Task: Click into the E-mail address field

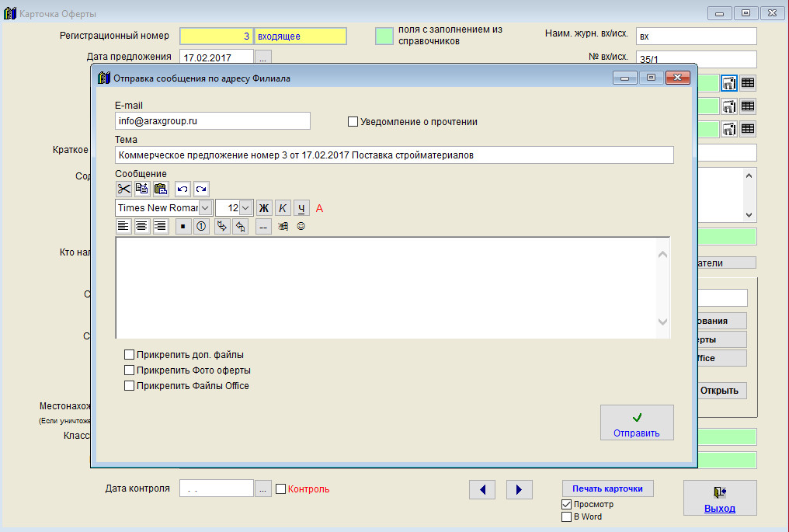Action: (212, 121)
